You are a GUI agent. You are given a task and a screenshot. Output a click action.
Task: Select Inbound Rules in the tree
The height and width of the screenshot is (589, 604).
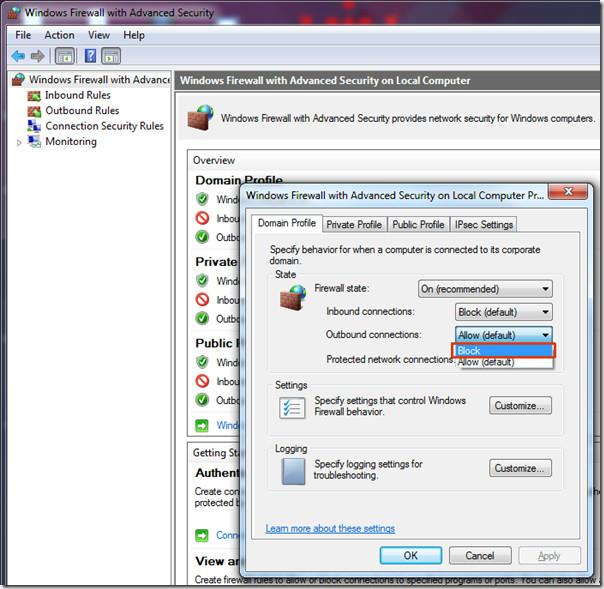(x=78, y=95)
